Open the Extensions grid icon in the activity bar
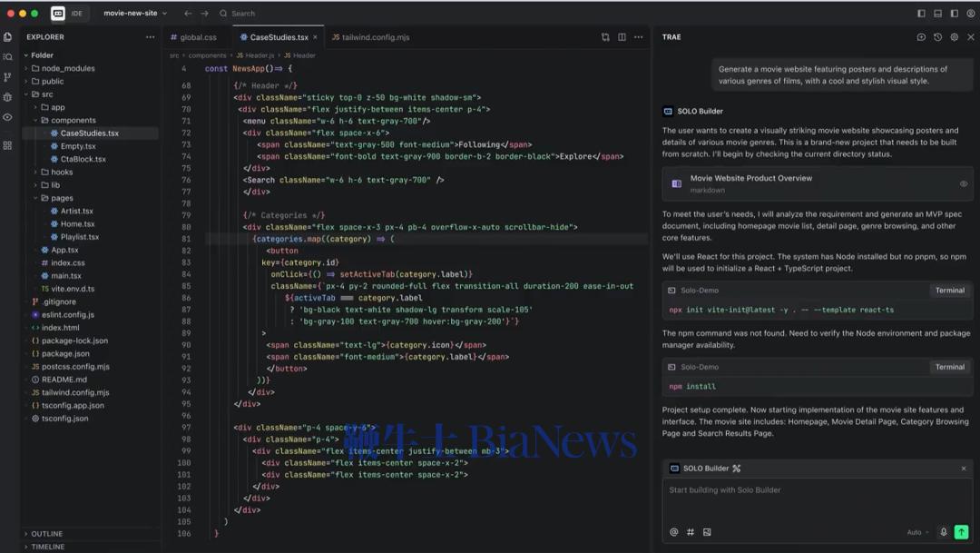The image size is (980, 553). click(7, 145)
